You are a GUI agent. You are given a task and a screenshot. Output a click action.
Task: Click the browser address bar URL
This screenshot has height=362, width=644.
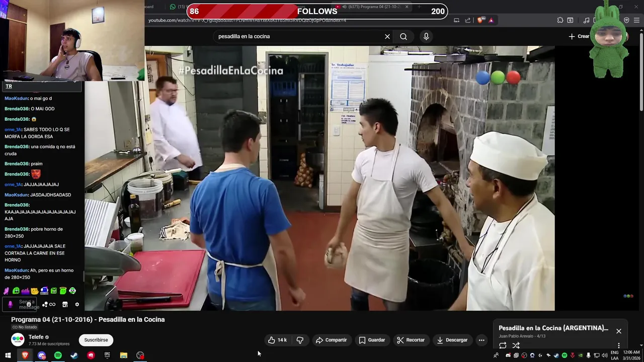(x=247, y=20)
